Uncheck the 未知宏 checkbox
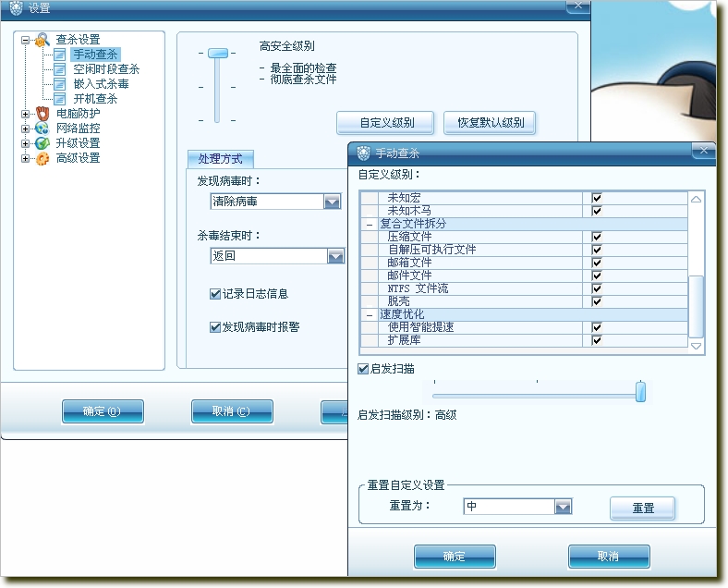This screenshot has width=728, height=588. click(597, 198)
